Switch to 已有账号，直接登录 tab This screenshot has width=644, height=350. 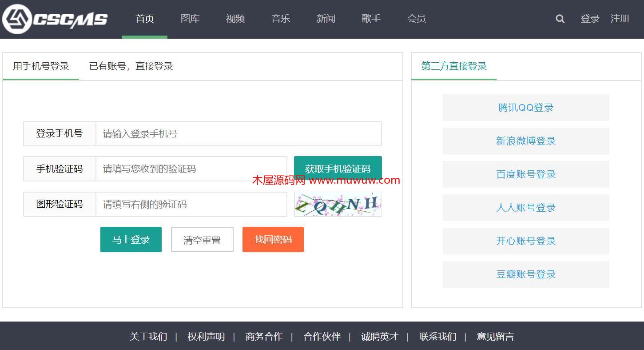pos(131,66)
